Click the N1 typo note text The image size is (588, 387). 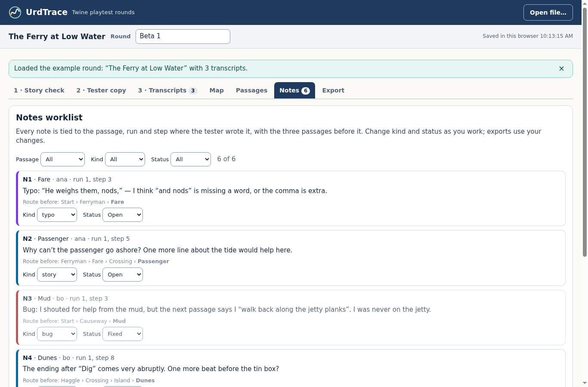pyautogui.click(x=175, y=191)
